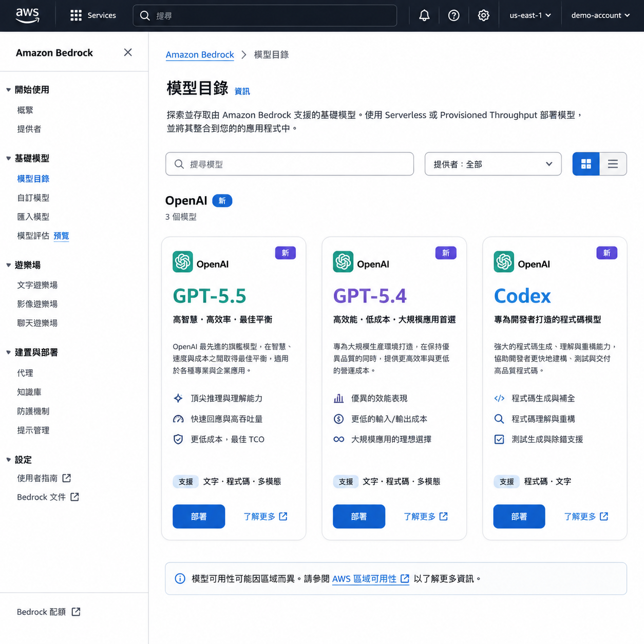This screenshot has width=644, height=644.
Task: Open 知識庫 in the sidebar
Action: pyautogui.click(x=29, y=392)
